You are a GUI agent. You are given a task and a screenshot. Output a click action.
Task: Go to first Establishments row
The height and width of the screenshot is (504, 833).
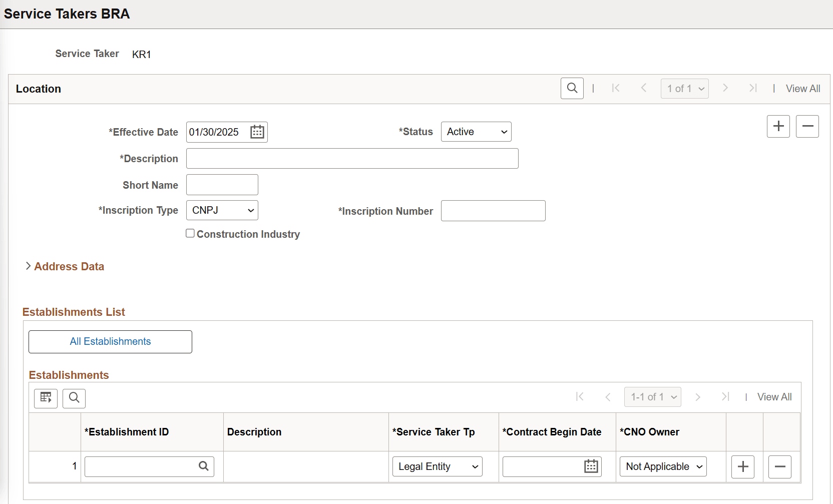click(x=580, y=397)
